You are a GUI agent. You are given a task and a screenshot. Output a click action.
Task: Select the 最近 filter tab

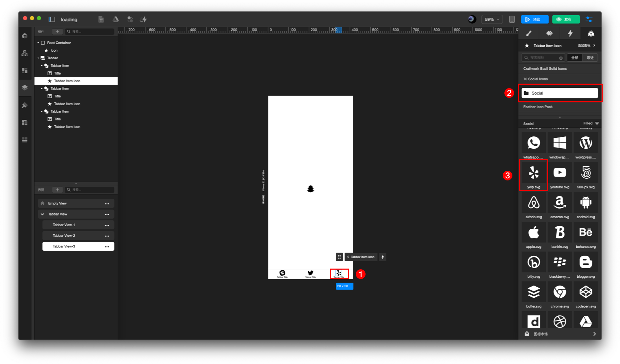(590, 58)
